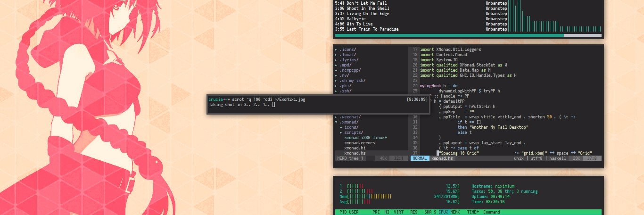Place cursor on import XMonad.Util.Loggers line

pos(450,50)
